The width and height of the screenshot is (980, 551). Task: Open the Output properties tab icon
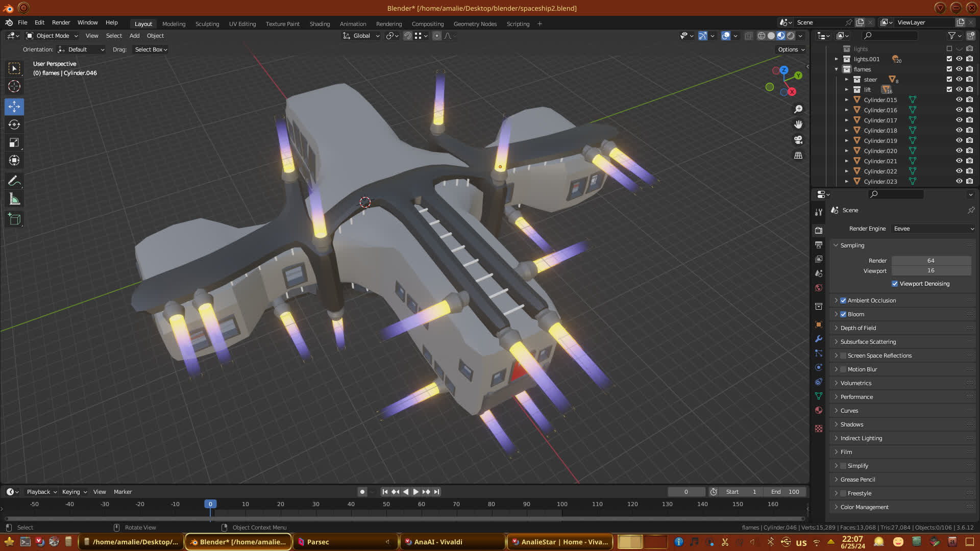[819, 245]
